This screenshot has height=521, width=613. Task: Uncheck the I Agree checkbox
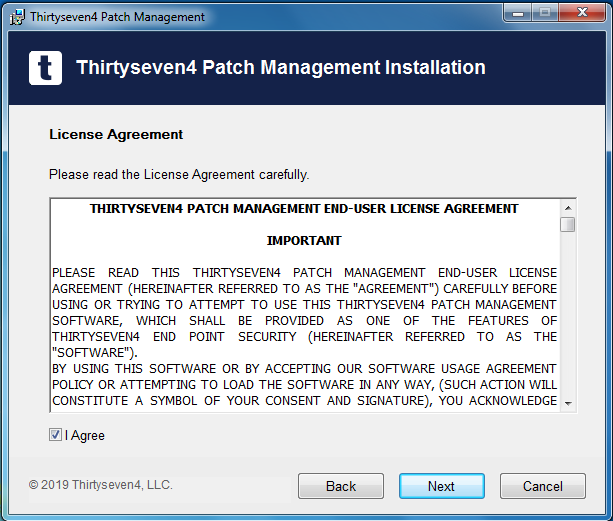55,435
